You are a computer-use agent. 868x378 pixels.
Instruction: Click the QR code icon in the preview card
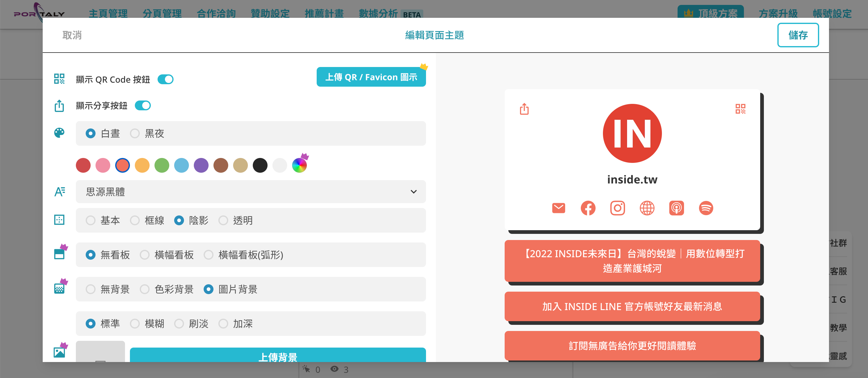point(740,108)
